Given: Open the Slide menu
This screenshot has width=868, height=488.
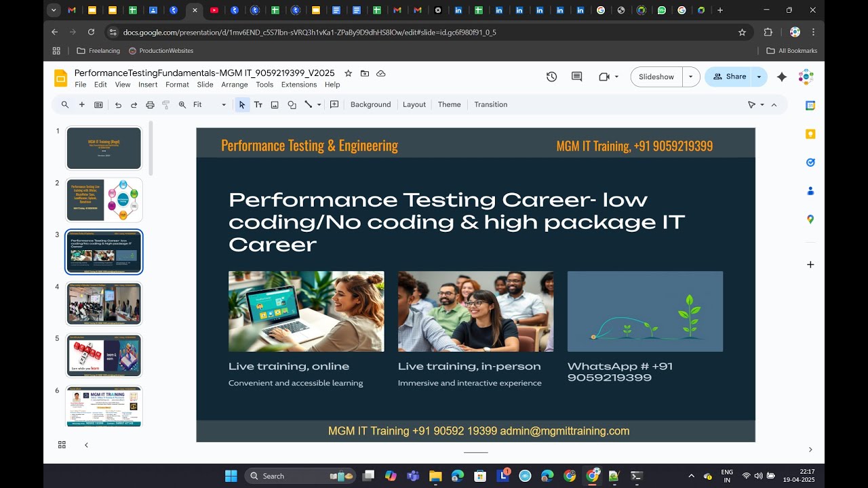Looking at the screenshot, I should [x=205, y=85].
